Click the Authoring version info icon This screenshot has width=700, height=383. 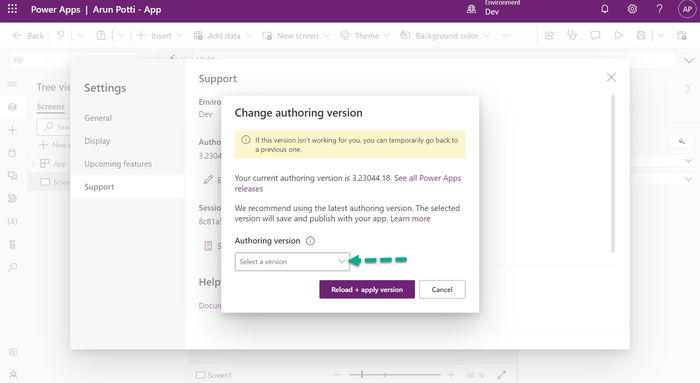(310, 241)
